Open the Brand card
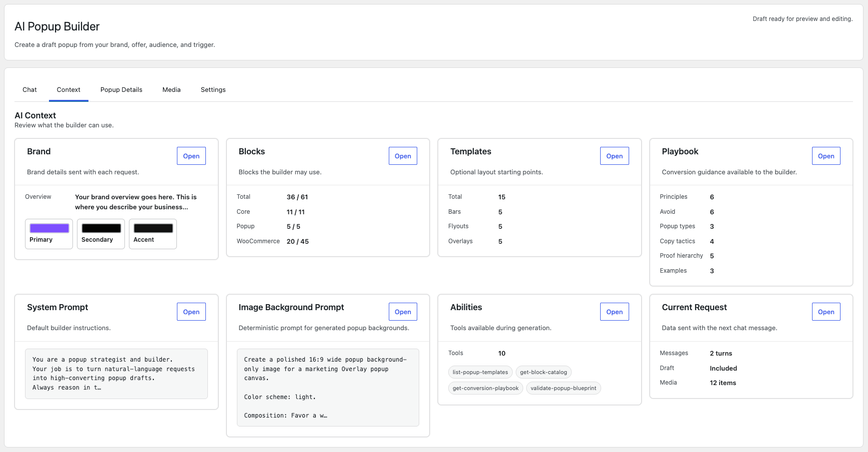This screenshot has height=452, width=868. tap(191, 156)
